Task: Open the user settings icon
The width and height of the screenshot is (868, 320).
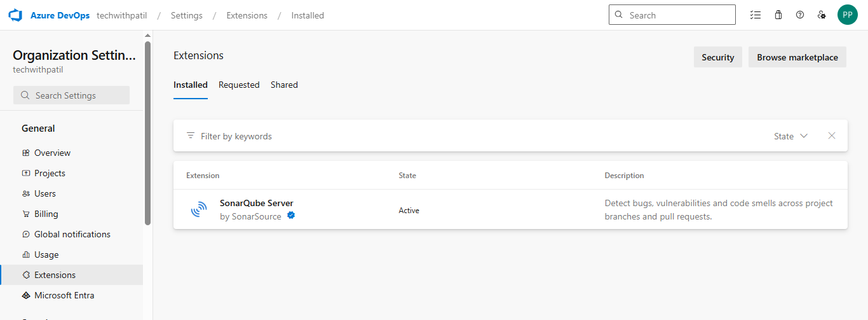Action: 822,15
